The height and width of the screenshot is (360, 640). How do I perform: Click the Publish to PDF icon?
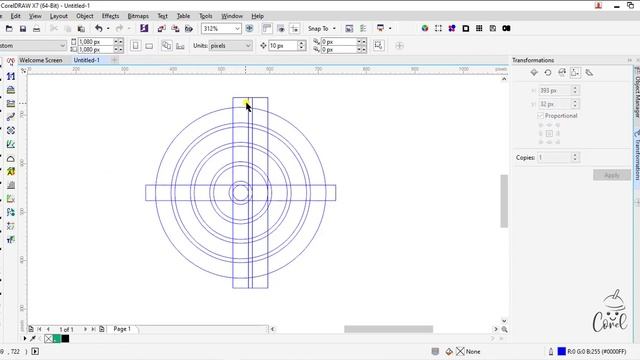tap(189, 29)
